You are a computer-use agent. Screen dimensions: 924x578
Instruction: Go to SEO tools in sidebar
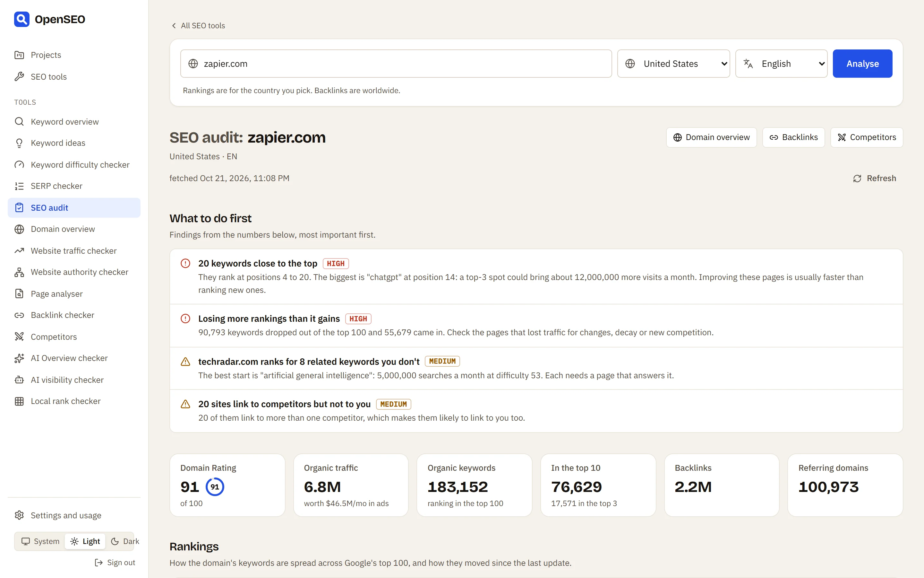click(x=74, y=77)
